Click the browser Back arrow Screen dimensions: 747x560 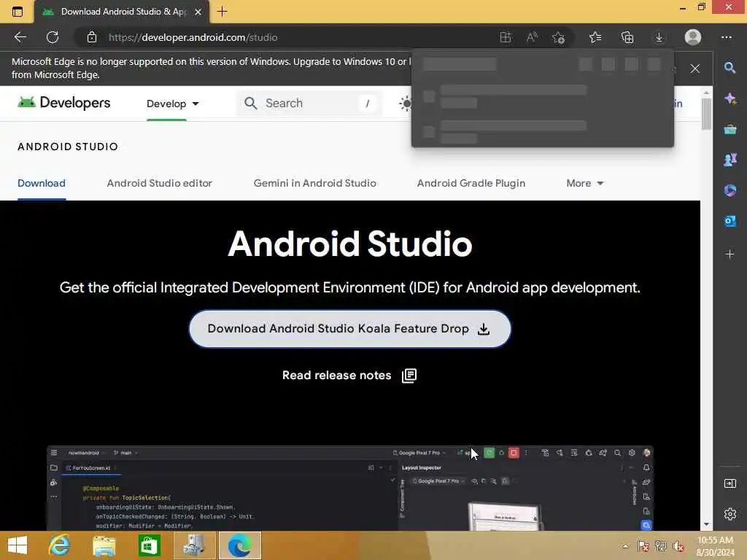[x=20, y=37]
